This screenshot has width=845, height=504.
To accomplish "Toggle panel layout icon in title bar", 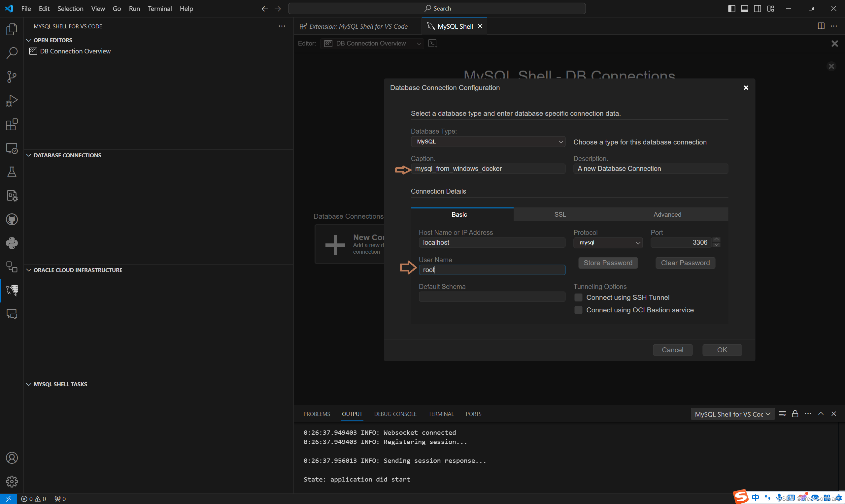I will coord(744,9).
